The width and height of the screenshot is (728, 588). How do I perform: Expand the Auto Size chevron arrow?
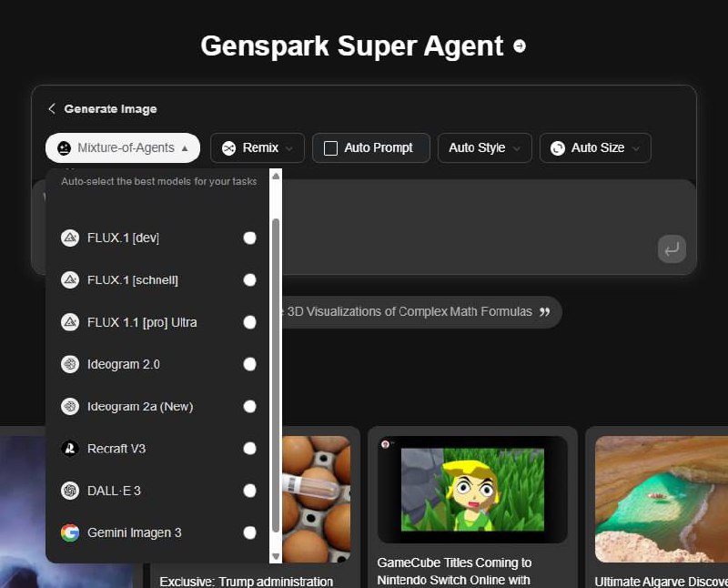636,148
